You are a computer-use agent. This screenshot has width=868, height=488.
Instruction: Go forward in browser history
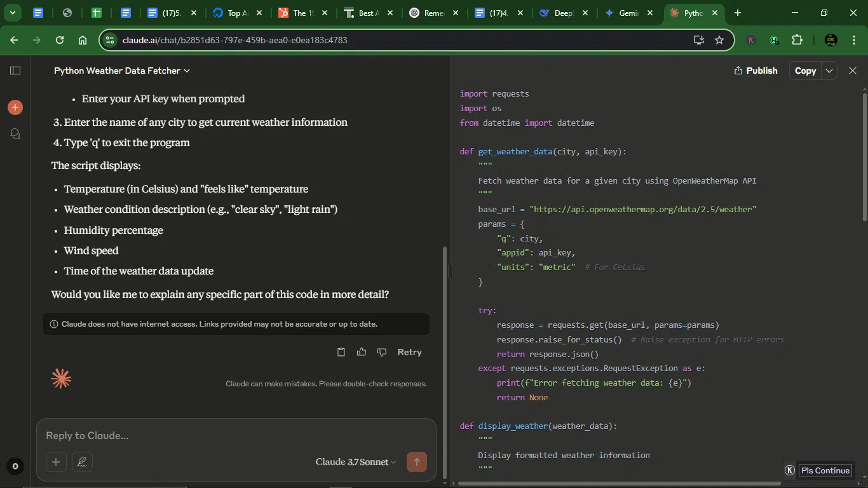pyautogui.click(x=37, y=40)
